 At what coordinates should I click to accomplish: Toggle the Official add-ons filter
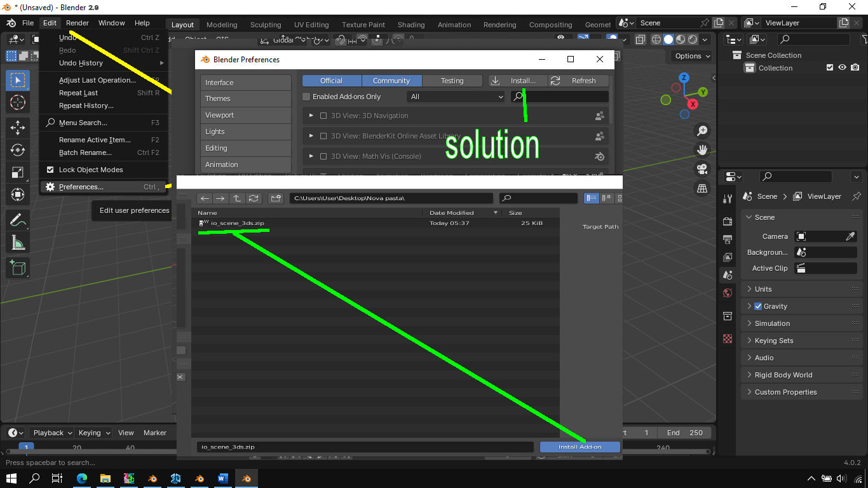(332, 81)
